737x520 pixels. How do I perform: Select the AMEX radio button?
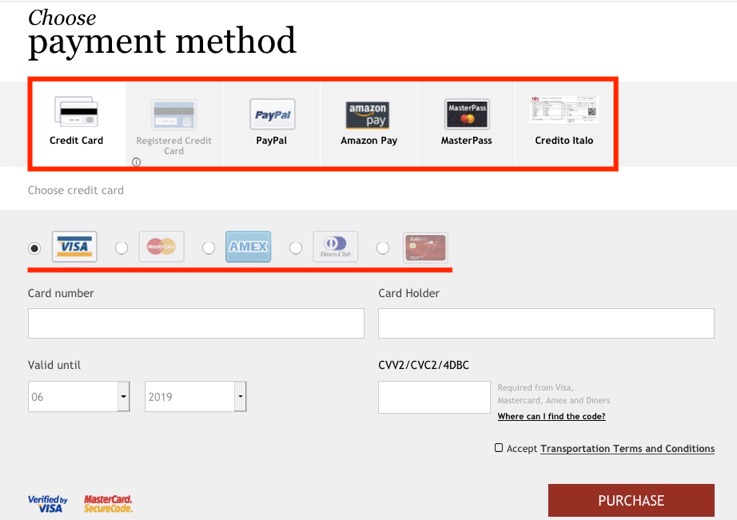pos(208,248)
